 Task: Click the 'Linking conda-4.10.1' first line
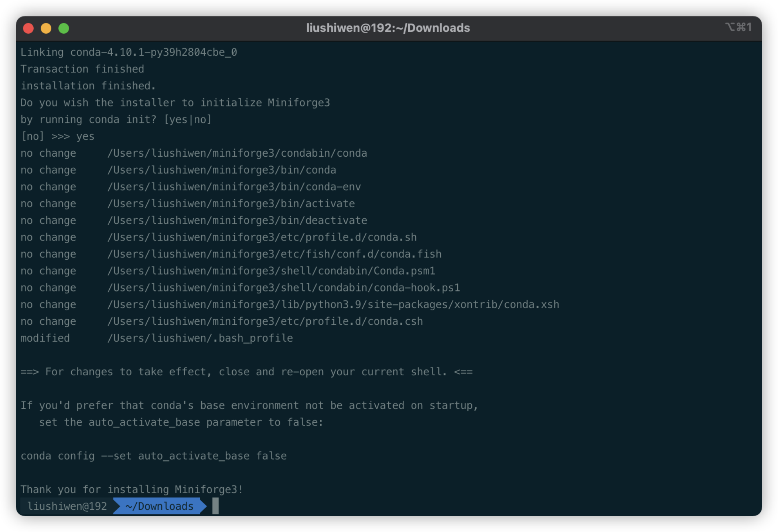click(x=129, y=52)
